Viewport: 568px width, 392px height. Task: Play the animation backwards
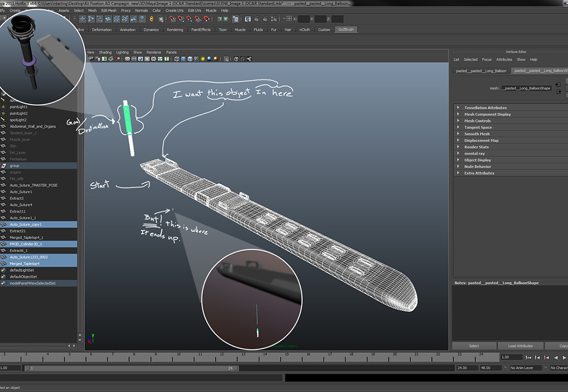556,357
